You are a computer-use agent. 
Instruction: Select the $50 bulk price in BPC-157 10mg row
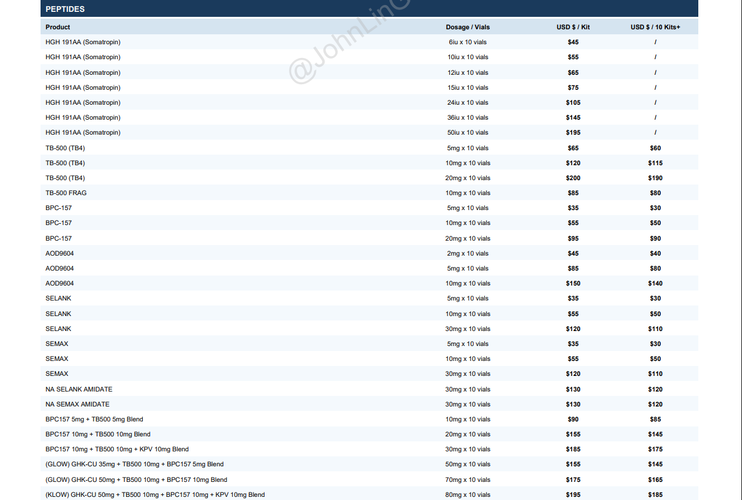coord(655,223)
